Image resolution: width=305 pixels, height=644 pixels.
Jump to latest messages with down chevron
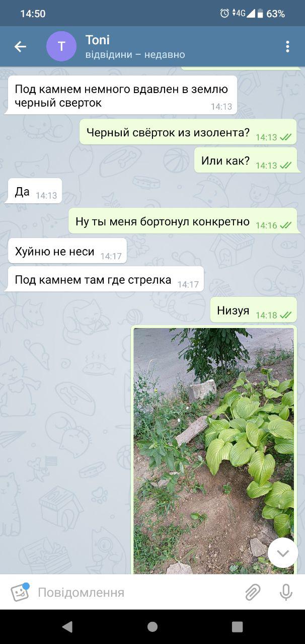click(x=283, y=553)
